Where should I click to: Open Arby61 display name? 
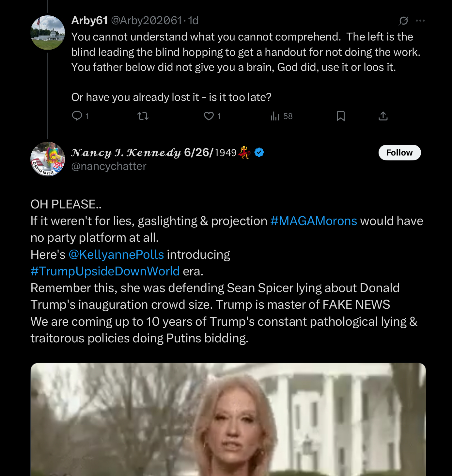pyautogui.click(x=89, y=21)
